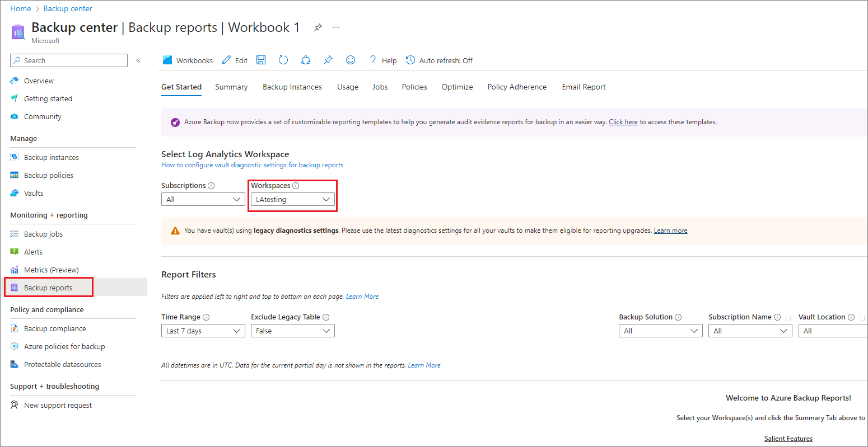Expand the Exclude Legacy Table dropdown

[x=293, y=331]
